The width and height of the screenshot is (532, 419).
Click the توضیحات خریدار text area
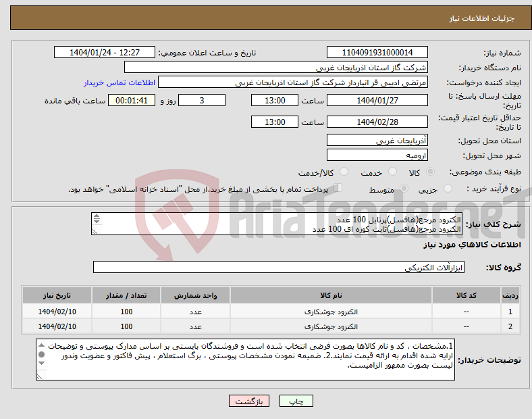pyautogui.click(x=245, y=360)
